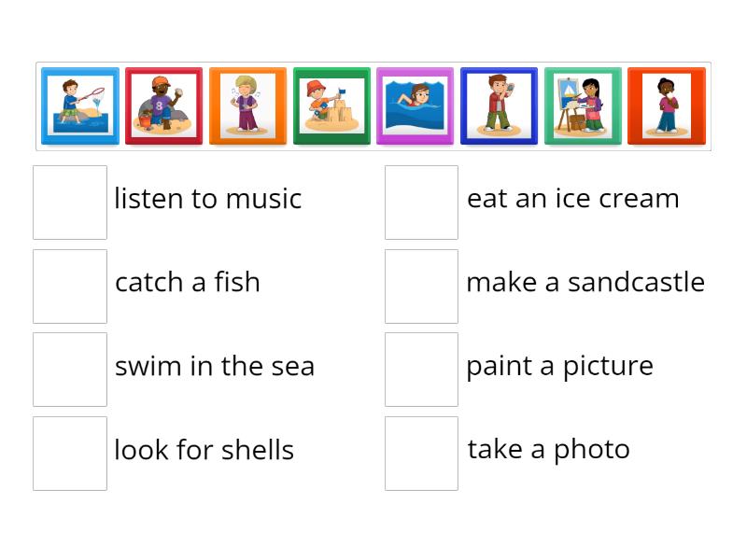Image resolution: width=747 pixels, height=560 pixels.
Task: Choose the sandcastle builder picture tile
Action: click(331, 106)
